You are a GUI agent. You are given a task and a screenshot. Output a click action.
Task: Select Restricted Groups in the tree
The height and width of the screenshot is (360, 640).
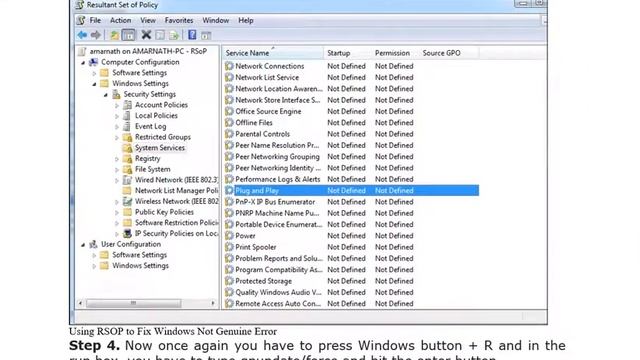(163, 137)
